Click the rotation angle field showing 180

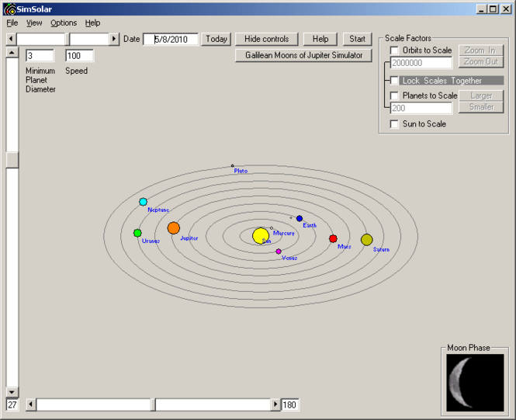pyautogui.click(x=289, y=404)
